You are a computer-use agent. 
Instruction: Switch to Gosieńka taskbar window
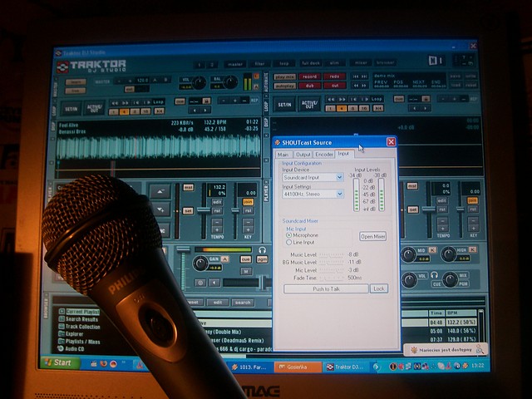(298, 367)
